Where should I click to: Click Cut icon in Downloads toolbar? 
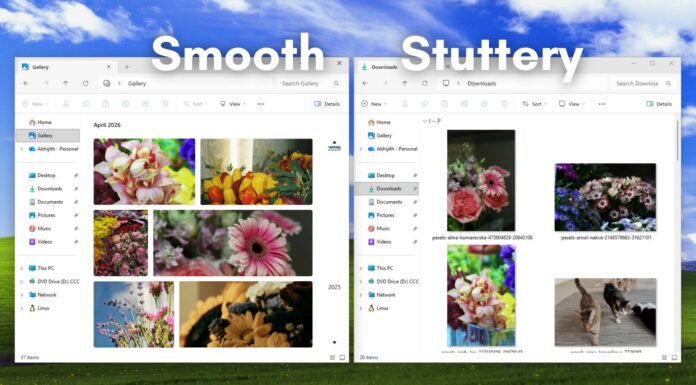[x=405, y=104]
